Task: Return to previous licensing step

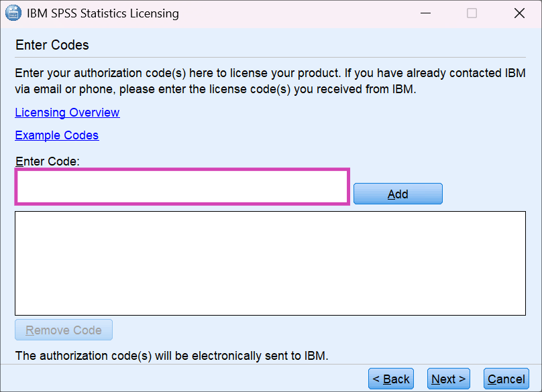Action: [x=390, y=378]
